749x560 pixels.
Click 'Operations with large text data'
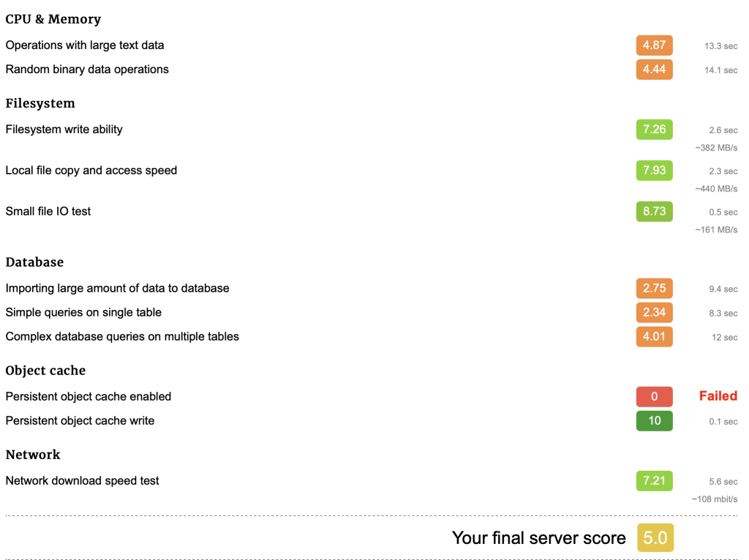coord(85,45)
